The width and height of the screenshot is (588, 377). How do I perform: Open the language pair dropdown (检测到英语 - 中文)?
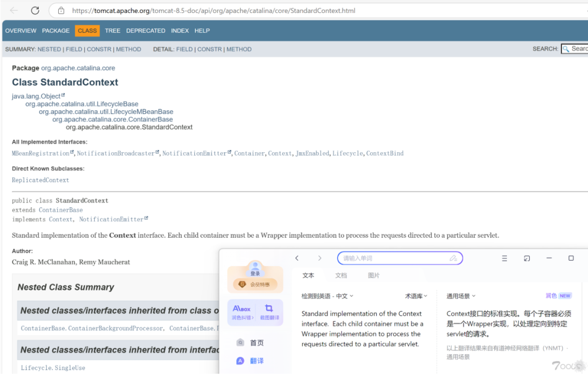tap(327, 296)
